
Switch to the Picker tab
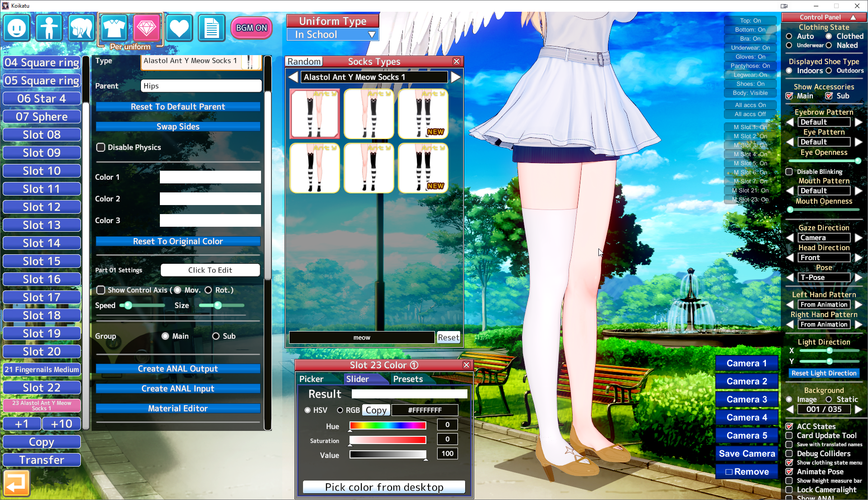pos(312,379)
